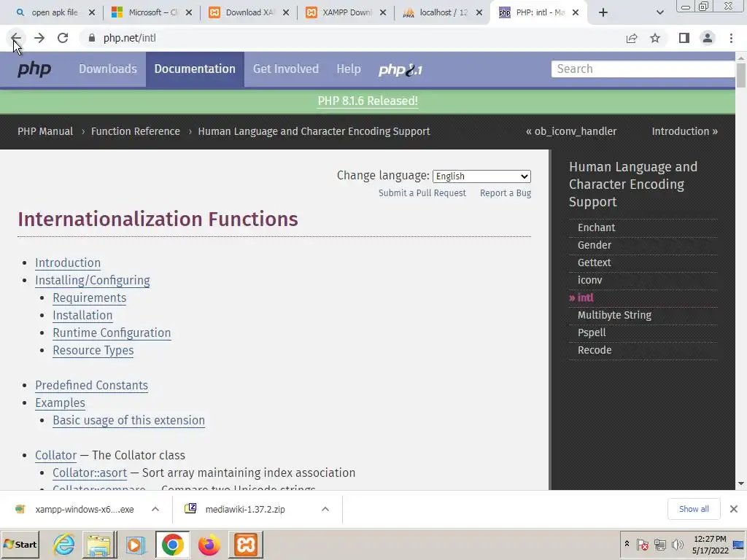747x560 pixels.
Task: Open the Chrome profile avatar
Action: pos(708,38)
